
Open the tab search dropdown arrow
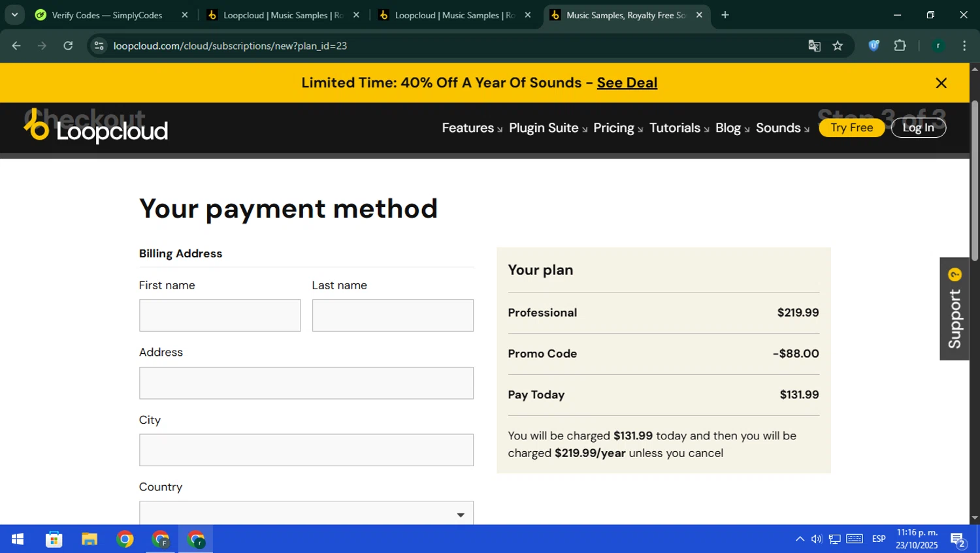click(x=14, y=15)
